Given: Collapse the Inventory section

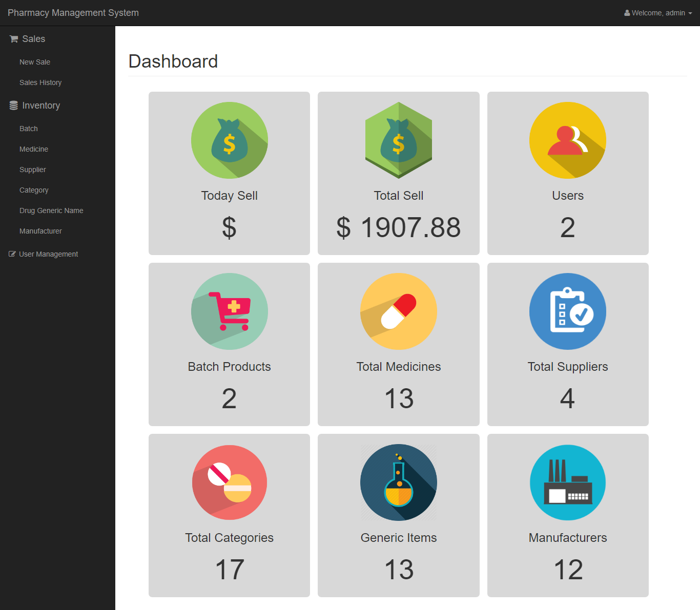Looking at the screenshot, I should [x=40, y=105].
